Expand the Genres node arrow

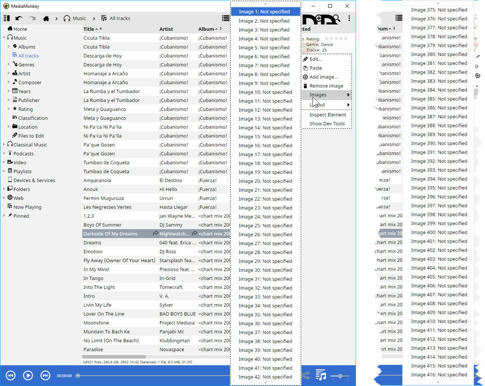(x=9, y=65)
